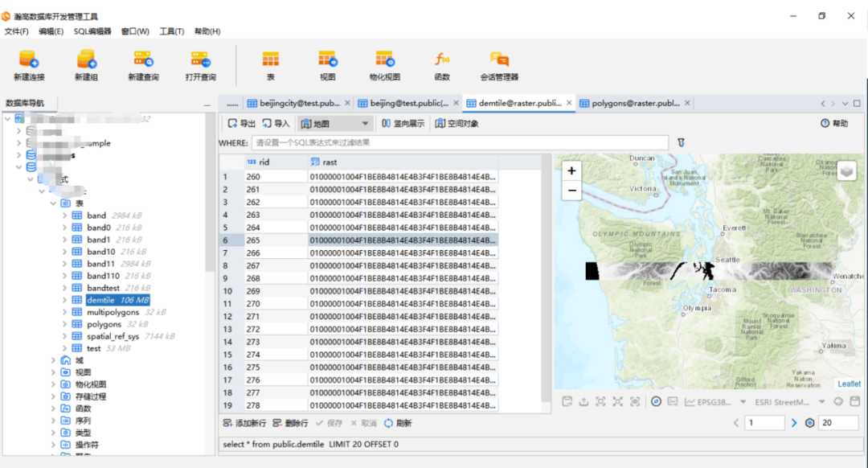This screenshot has width=868, height=468.
Task: Expand the 序列 sequences folder
Action: tap(53, 421)
